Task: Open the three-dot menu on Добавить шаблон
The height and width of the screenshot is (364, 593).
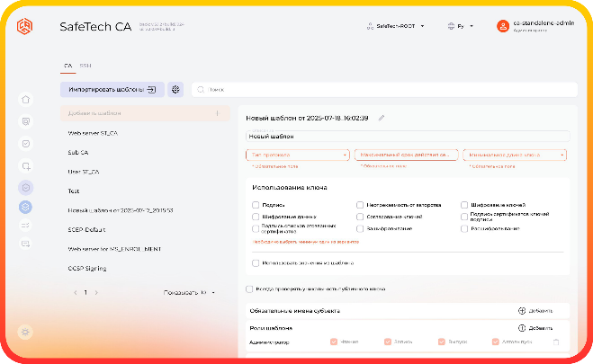Action: click(217, 114)
